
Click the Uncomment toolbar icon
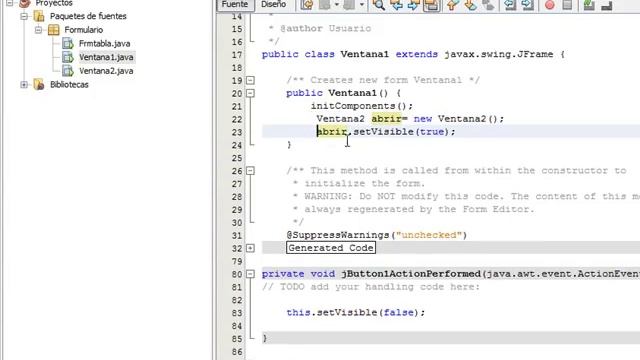point(607,5)
